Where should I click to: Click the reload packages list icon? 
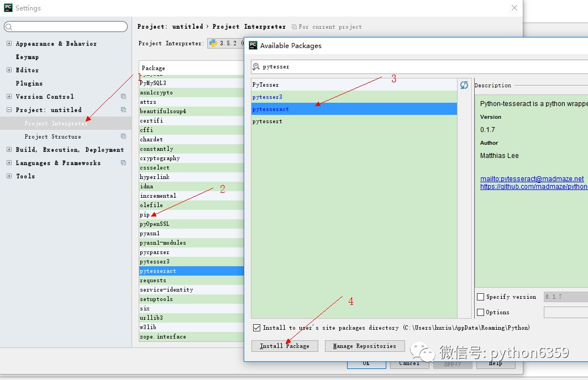tap(464, 85)
